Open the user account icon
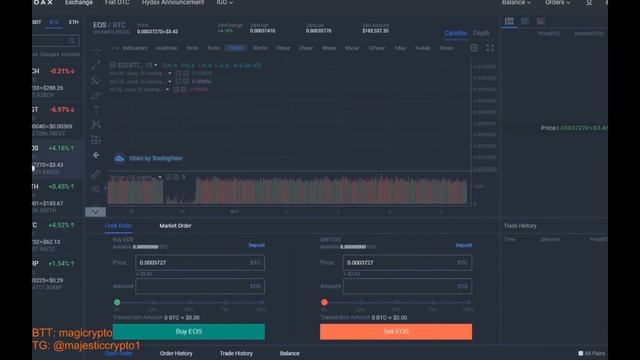640x360 pixels. (x=589, y=3)
